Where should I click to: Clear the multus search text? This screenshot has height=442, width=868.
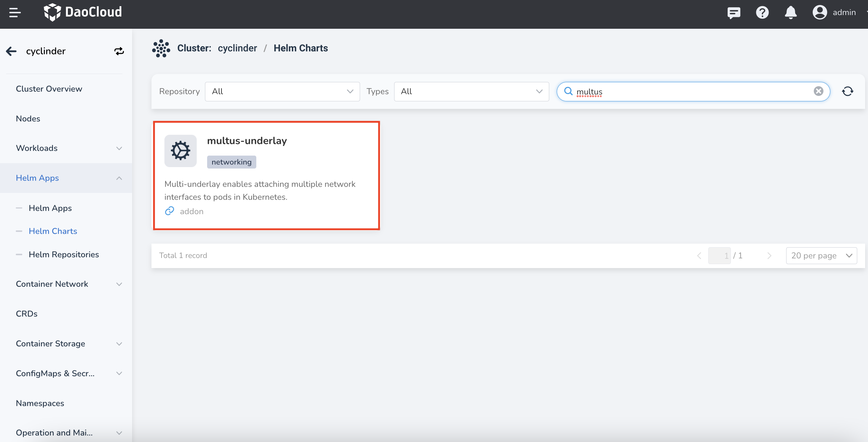pyautogui.click(x=818, y=91)
